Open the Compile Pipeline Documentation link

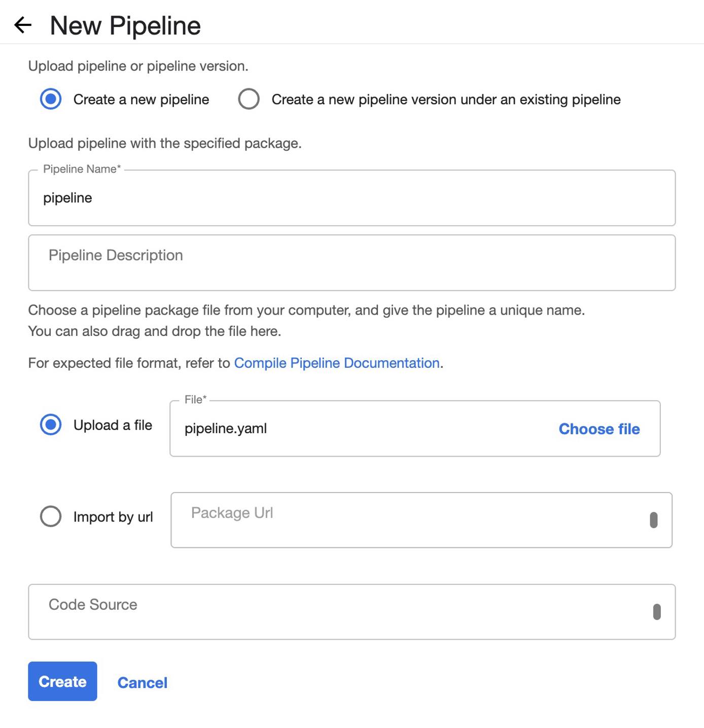click(x=336, y=363)
